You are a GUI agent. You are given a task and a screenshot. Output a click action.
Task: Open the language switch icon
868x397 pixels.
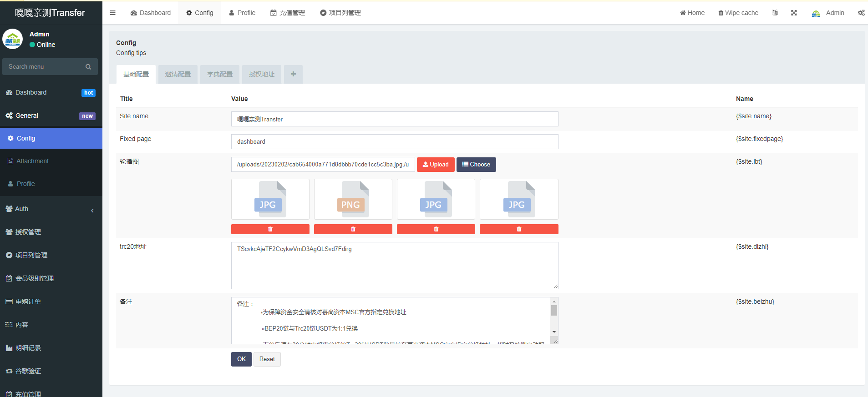point(775,13)
